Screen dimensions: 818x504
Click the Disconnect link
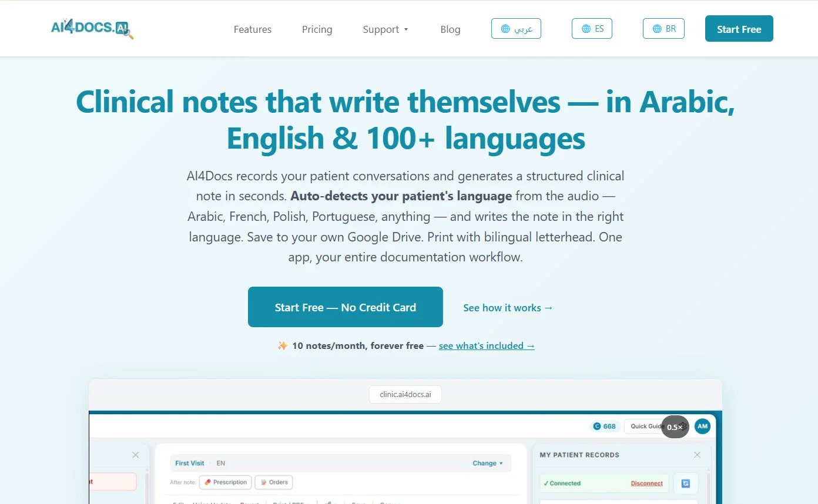(647, 483)
